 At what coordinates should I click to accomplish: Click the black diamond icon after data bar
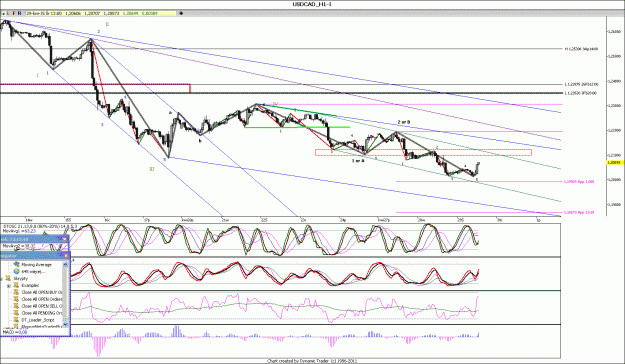tap(181, 13)
